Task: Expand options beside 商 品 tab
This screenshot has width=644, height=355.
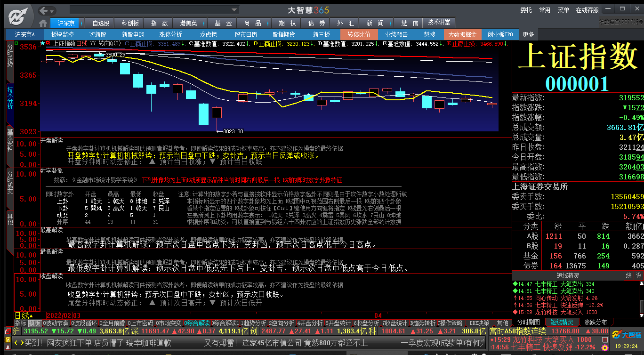Action: coord(267,23)
